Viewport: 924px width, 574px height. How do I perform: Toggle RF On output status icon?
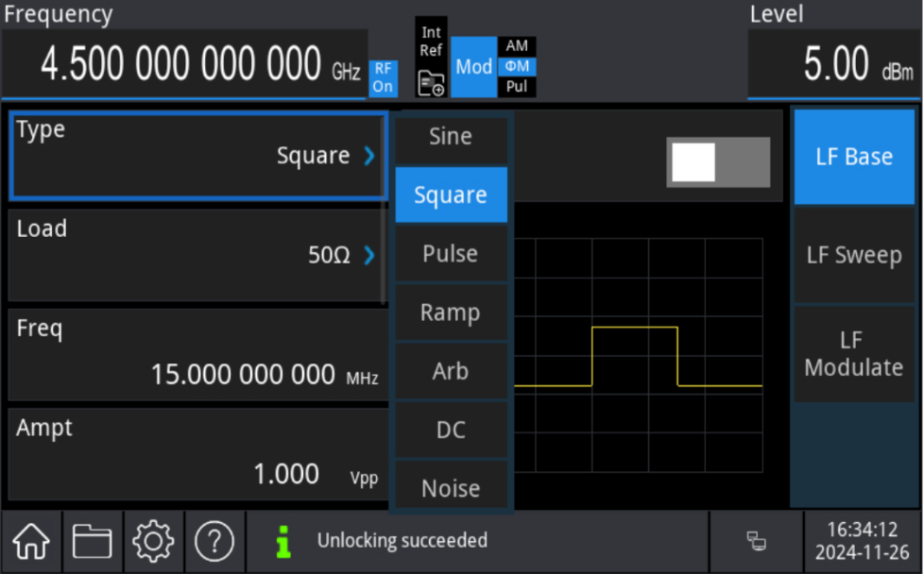pyautogui.click(x=384, y=77)
